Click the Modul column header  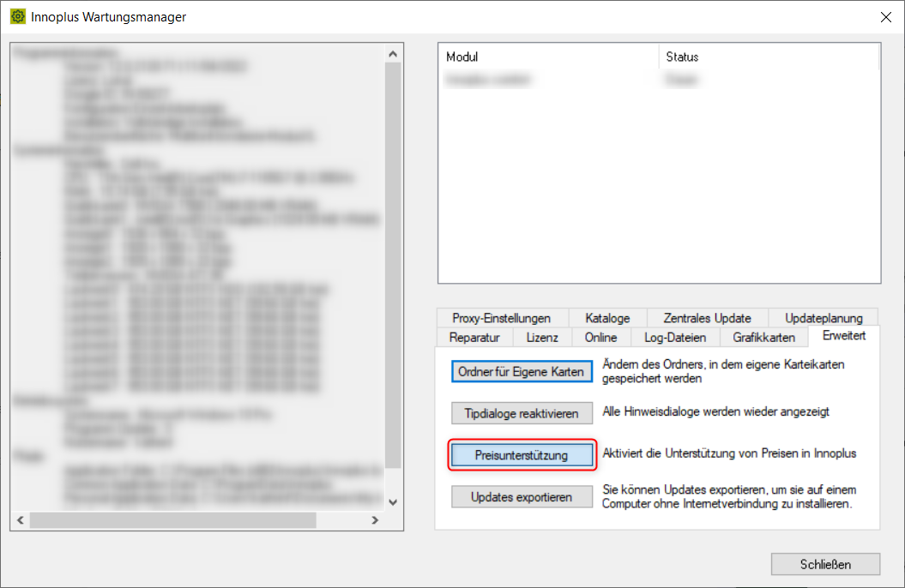pos(548,57)
